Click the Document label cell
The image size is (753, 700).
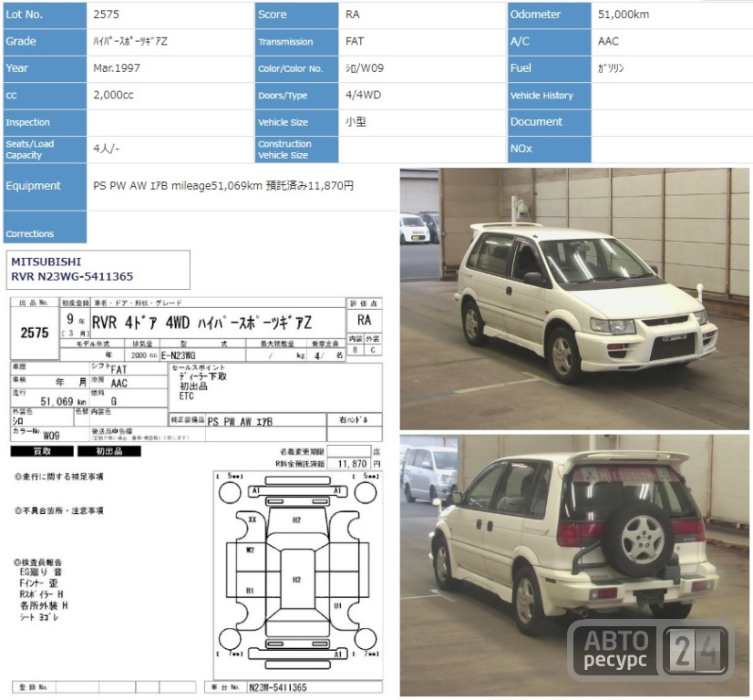[x=549, y=122]
